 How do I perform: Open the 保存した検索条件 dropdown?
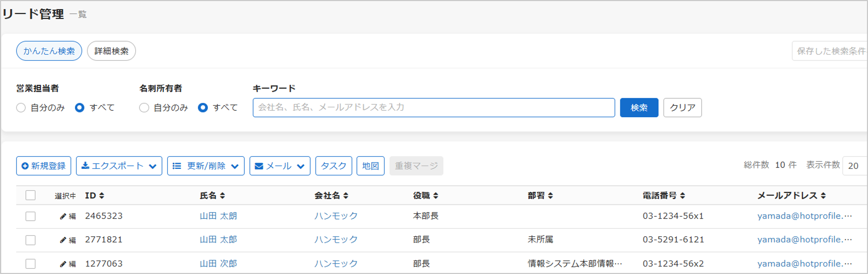830,51
